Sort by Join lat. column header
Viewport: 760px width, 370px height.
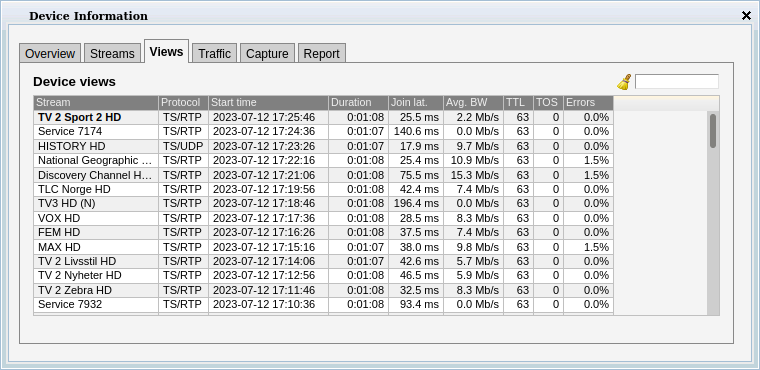416,103
